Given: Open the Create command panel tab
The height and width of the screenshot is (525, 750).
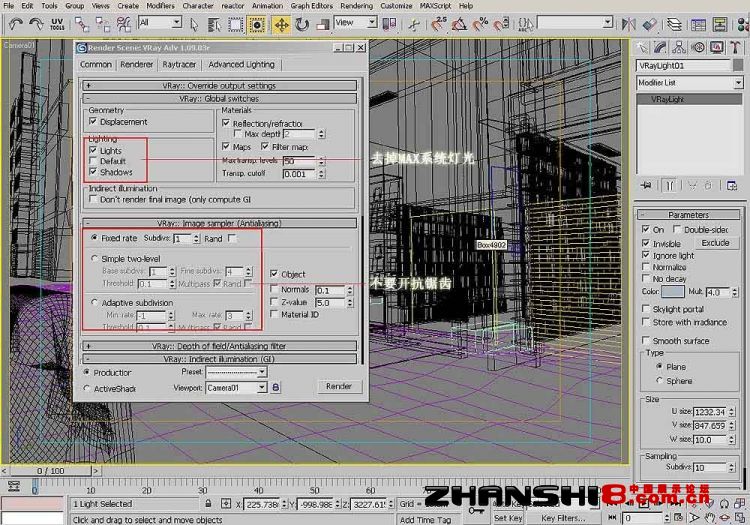Looking at the screenshot, I should click(x=642, y=47).
